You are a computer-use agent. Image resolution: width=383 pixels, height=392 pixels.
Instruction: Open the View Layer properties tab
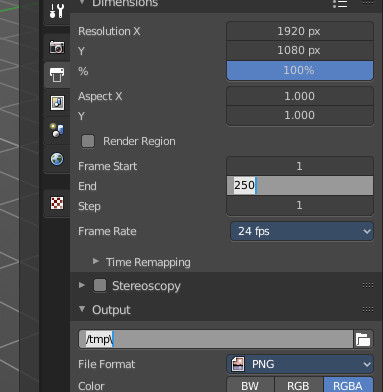[57, 103]
